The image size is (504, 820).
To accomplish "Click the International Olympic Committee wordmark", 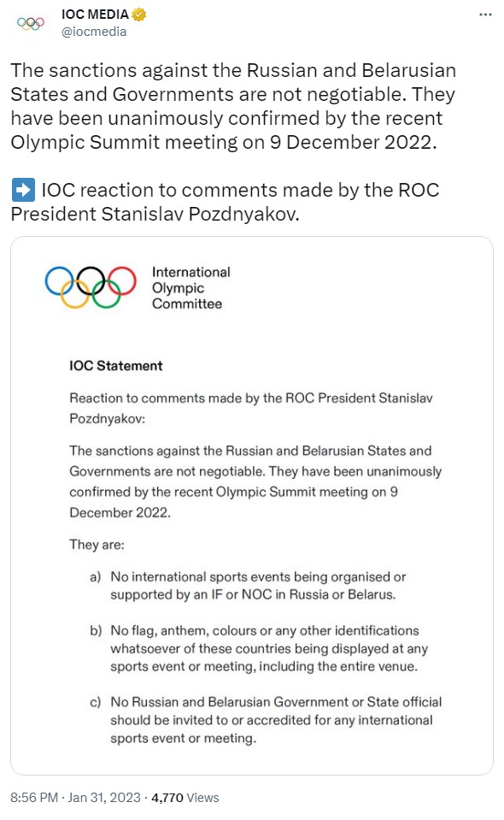I will click(x=190, y=288).
